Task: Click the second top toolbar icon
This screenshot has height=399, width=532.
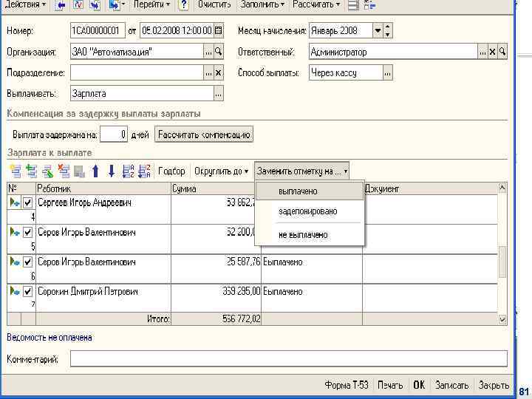Action: pos(78,4)
